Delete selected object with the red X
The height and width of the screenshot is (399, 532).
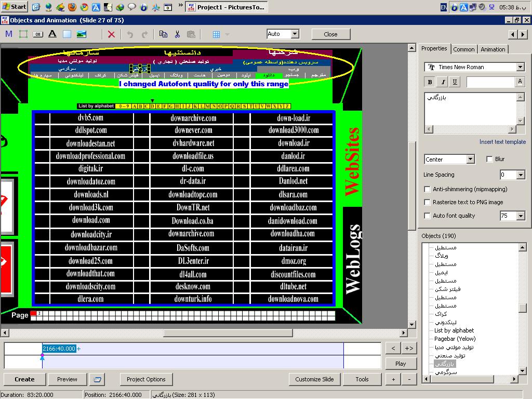point(111,34)
